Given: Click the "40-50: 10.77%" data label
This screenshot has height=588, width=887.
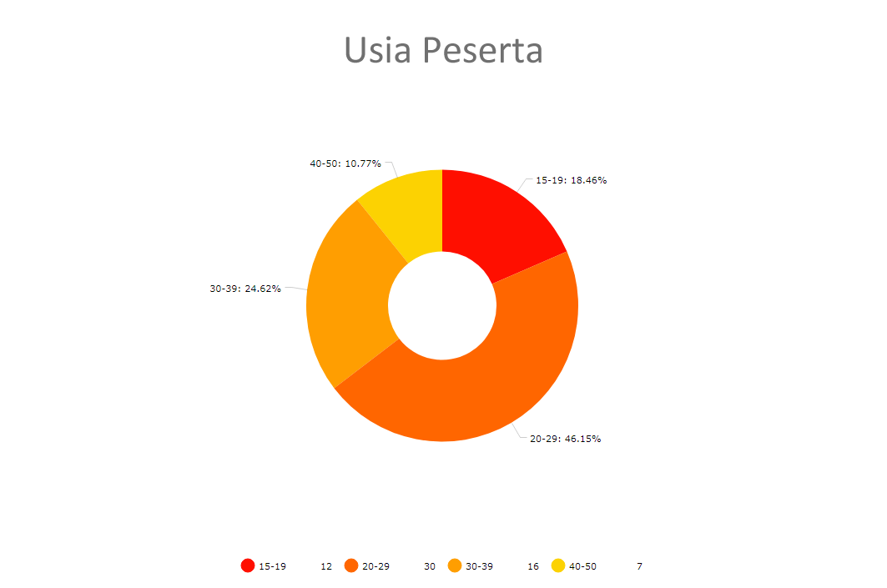Looking at the screenshot, I should click(x=345, y=164).
